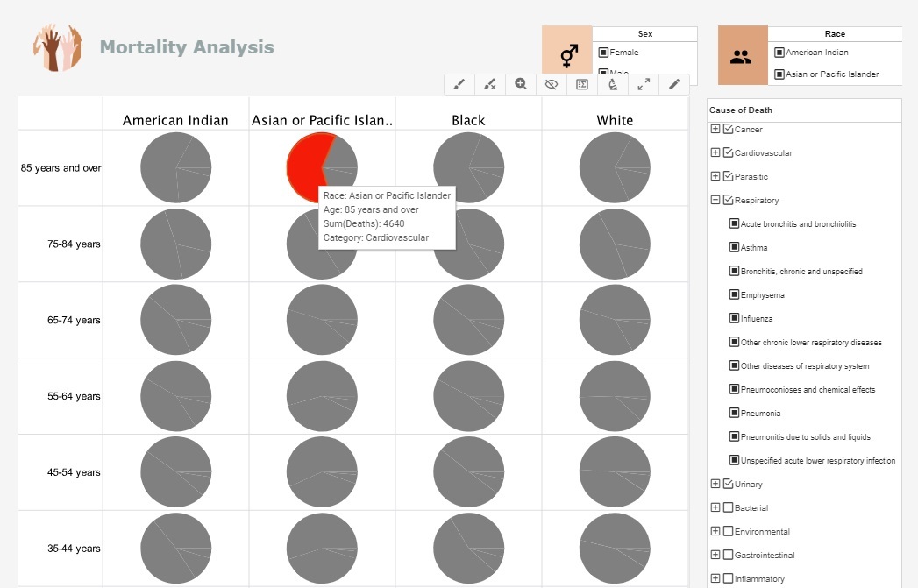
Task: Click the American Indian column header
Action: tap(175, 120)
